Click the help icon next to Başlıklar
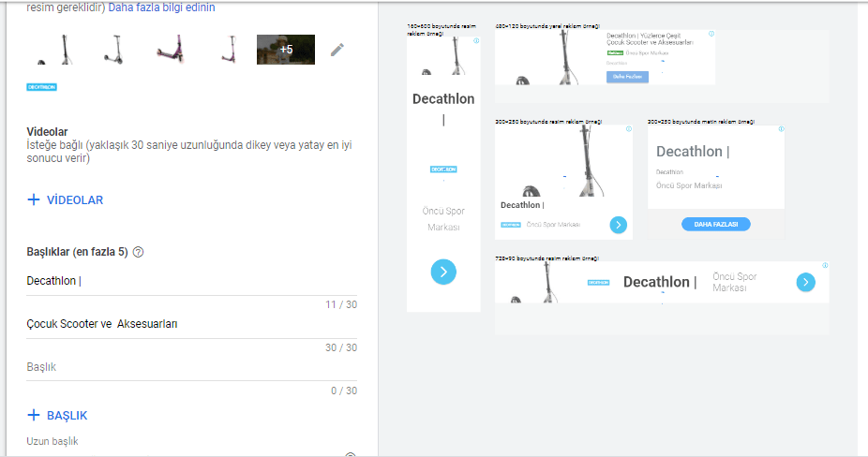The height and width of the screenshot is (457, 868). coord(139,252)
